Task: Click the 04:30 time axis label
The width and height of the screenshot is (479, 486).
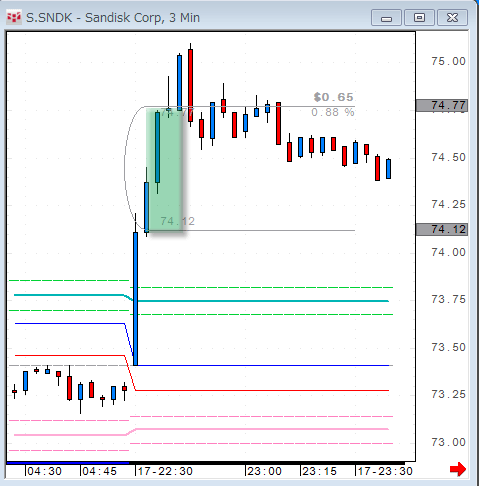Action: click(44, 471)
